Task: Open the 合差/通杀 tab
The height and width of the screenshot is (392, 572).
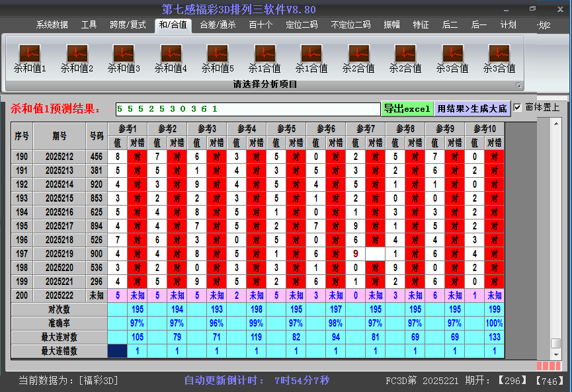Action: [218, 25]
